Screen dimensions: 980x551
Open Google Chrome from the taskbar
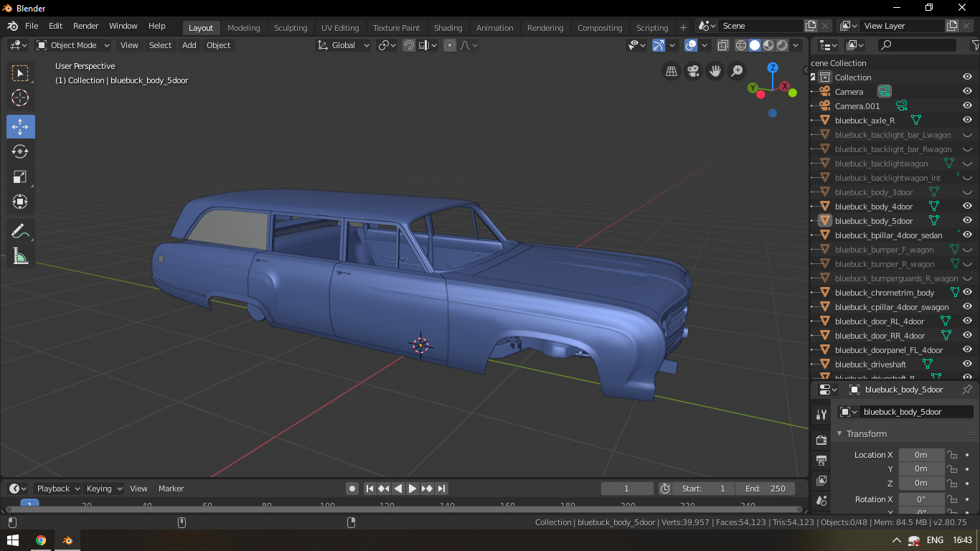41,540
